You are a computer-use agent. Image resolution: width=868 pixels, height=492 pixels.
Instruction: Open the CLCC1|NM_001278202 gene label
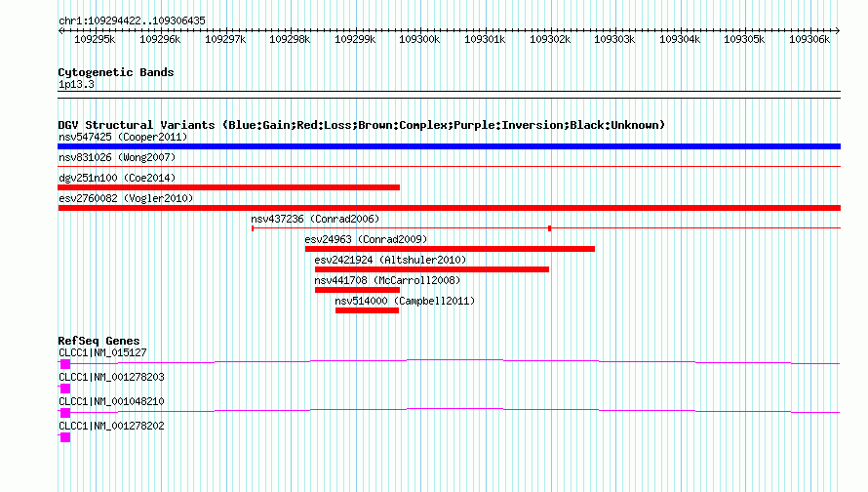(111, 426)
